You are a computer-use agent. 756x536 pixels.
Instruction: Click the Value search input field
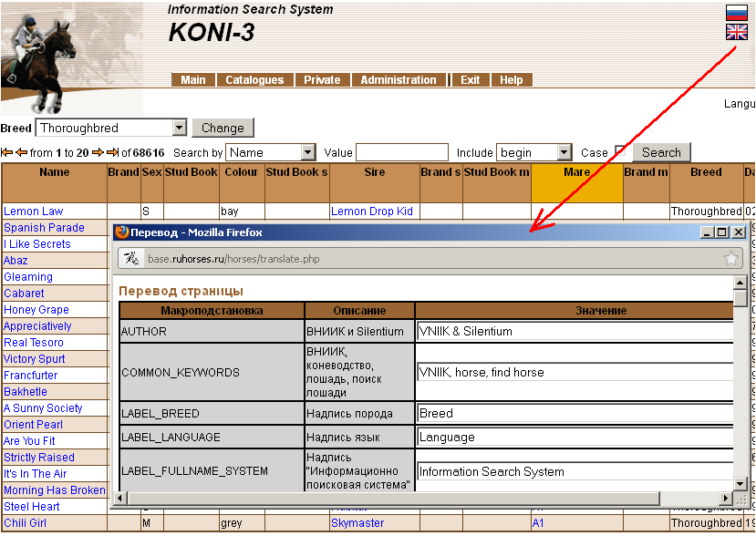(x=402, y=153)
